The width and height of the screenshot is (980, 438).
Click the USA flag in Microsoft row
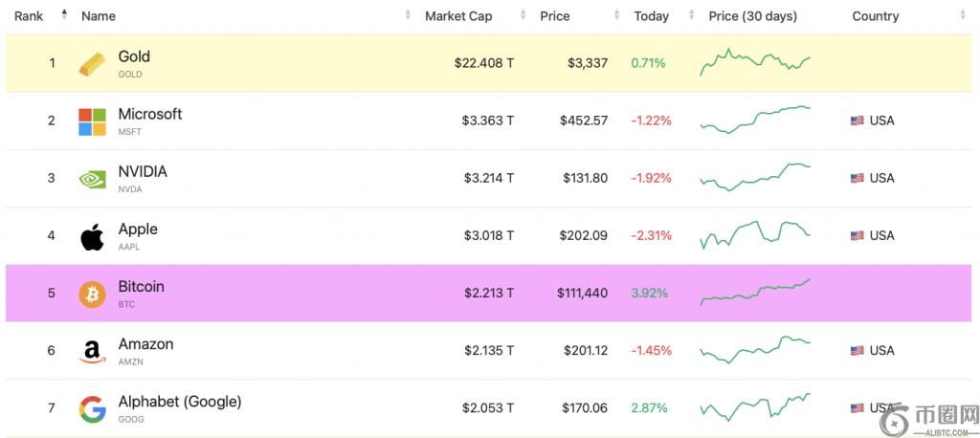[x=857, y=121]
